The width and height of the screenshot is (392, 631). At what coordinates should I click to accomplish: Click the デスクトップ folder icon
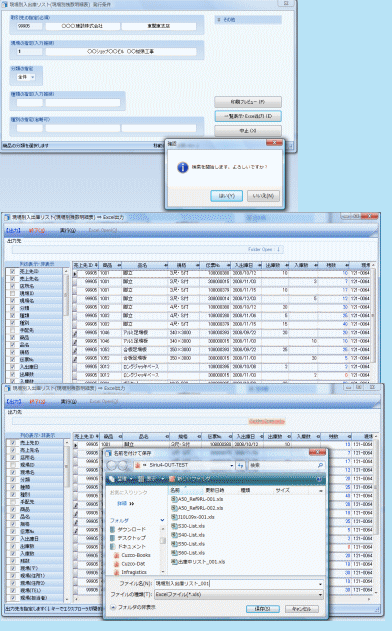tap(113, 538)
